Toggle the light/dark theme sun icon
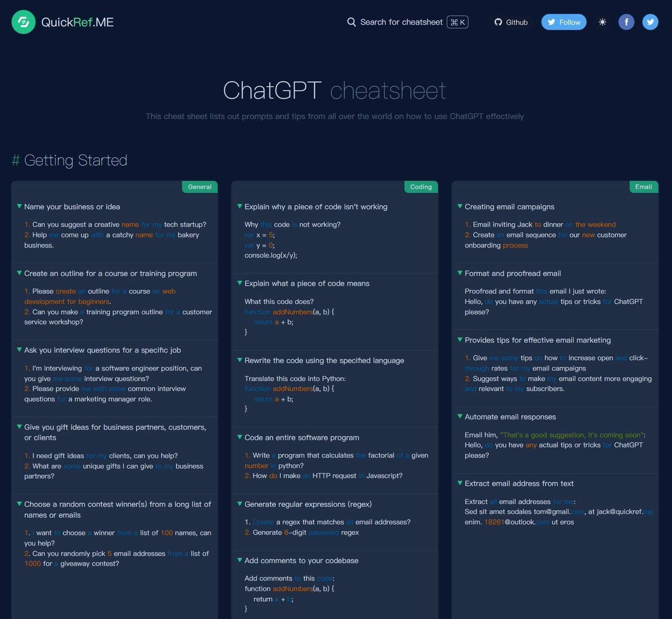Viewport: 672px width, 619px height. [x=603, y=22]
